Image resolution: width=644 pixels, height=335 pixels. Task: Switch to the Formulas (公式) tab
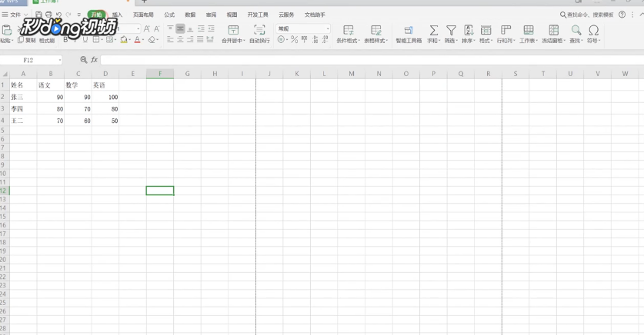point(169,15)
